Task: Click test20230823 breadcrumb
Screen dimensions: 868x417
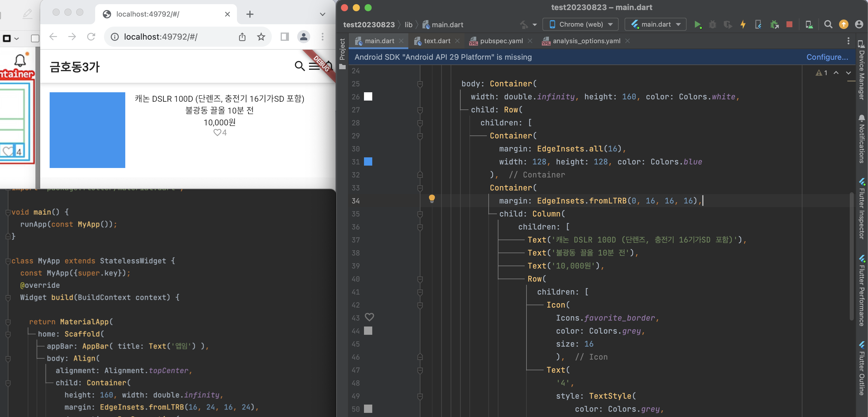Action: point(369,25)
